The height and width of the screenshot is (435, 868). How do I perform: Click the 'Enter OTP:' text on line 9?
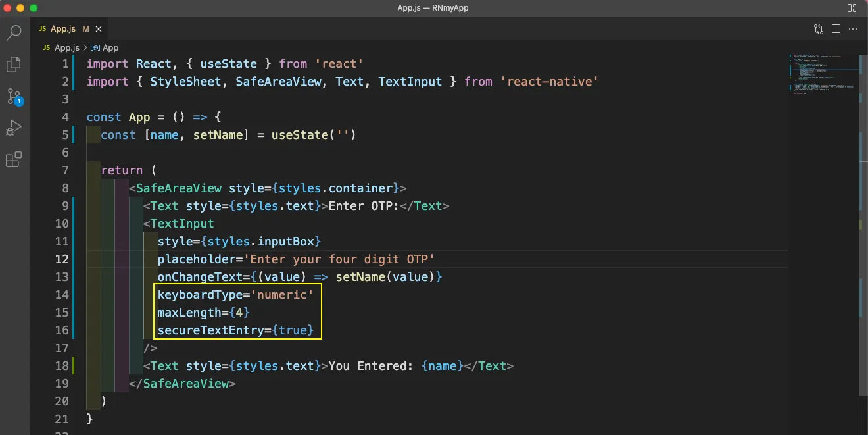[364, 206]
